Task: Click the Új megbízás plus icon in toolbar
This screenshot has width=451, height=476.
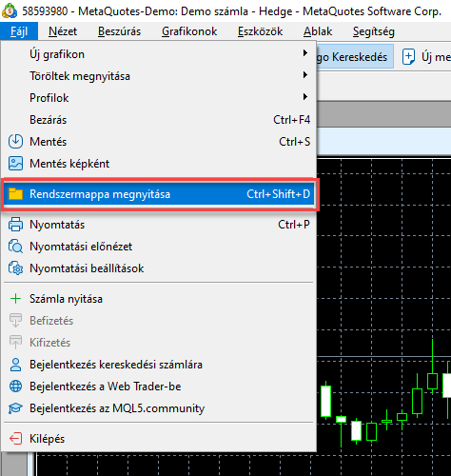Action: point(408,57)
